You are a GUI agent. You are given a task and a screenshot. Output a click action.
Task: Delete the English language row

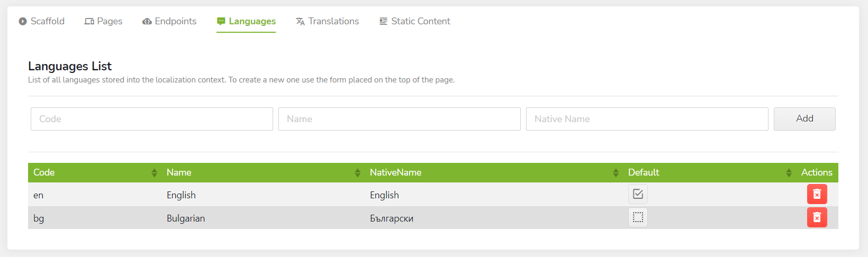[x=817, y=195]
